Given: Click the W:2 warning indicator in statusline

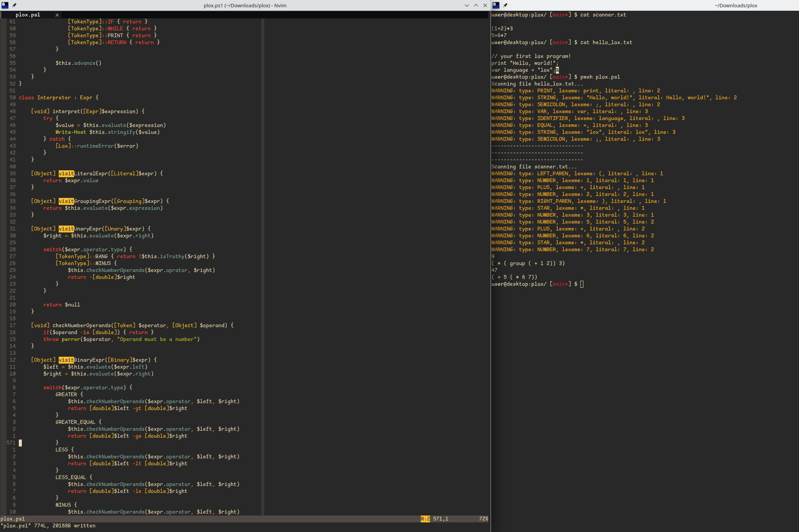Looking at the screenshot, I should 425,519.
